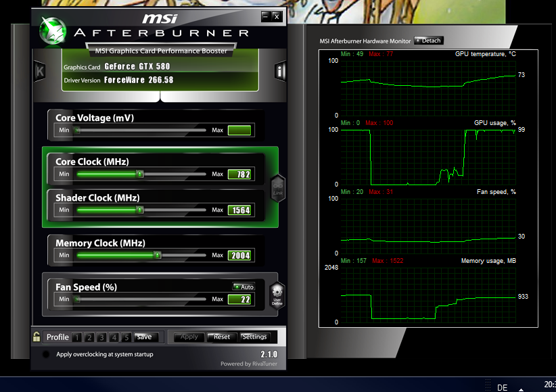Select profile slot 3

coord(101,337)
